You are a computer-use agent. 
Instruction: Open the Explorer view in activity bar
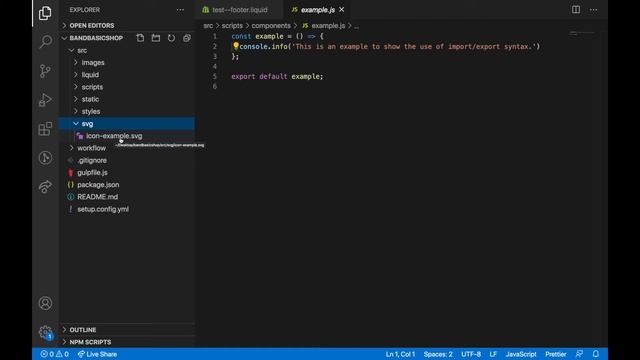coord(45,13)
